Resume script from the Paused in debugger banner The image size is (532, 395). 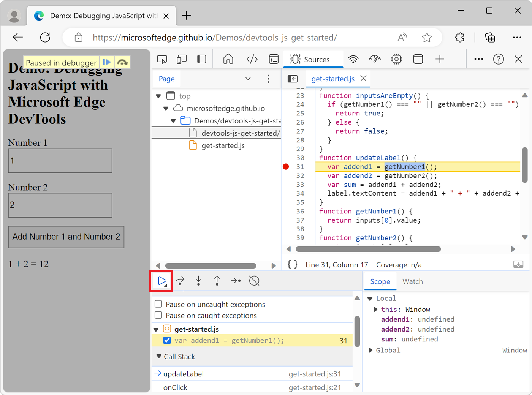[x=107, y=62]
